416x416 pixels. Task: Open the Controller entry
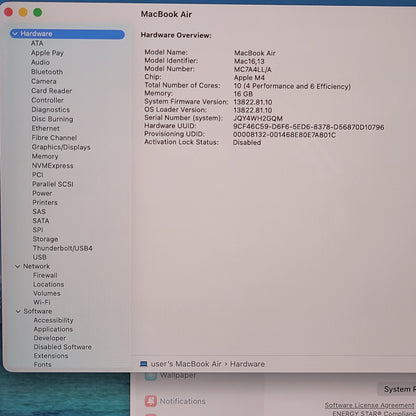point(47,100)
